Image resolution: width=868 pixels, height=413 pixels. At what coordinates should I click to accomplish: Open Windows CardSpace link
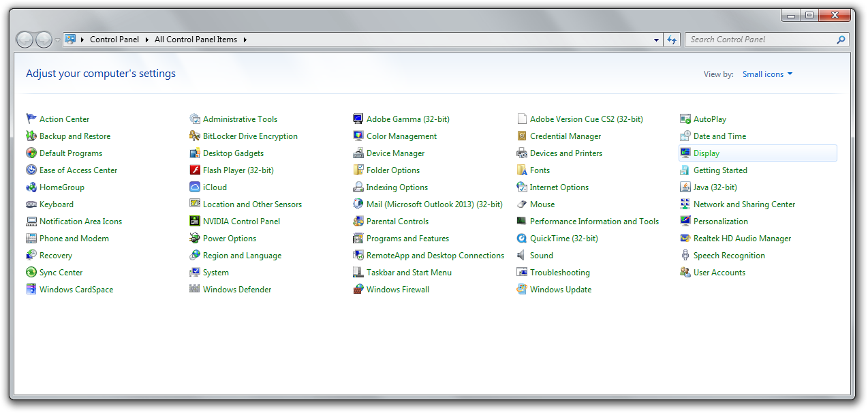click(x=76, y=289)
